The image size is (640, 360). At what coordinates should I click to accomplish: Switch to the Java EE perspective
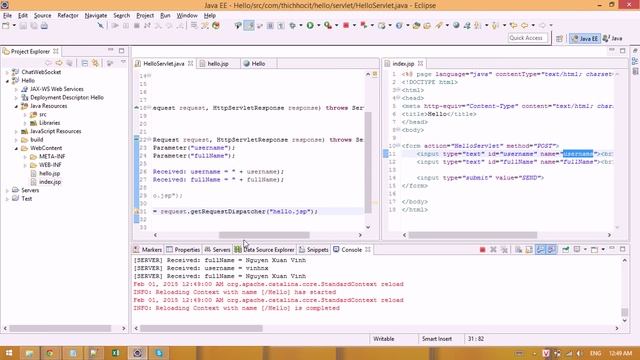click(x=585, y=38)
